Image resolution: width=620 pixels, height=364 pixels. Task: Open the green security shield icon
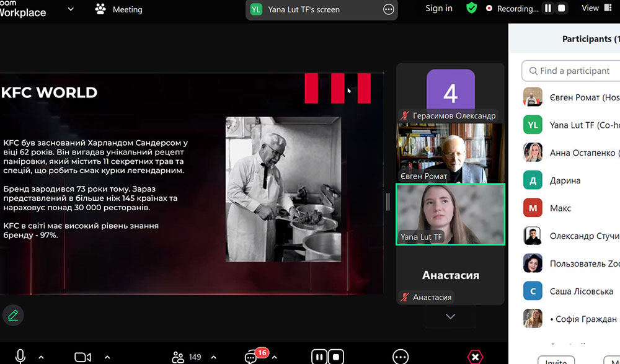471,8
